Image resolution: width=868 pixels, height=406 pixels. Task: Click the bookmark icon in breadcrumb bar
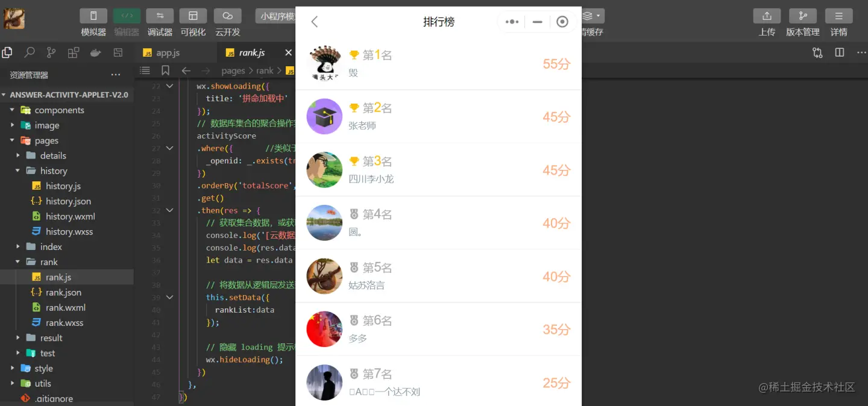(165, 70)
